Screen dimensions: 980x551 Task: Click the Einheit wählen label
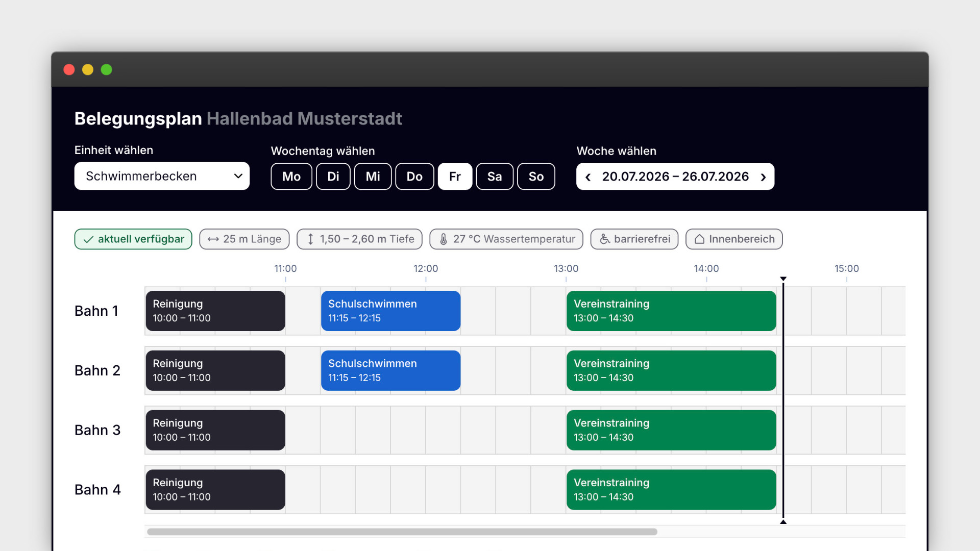pos(114,151)
